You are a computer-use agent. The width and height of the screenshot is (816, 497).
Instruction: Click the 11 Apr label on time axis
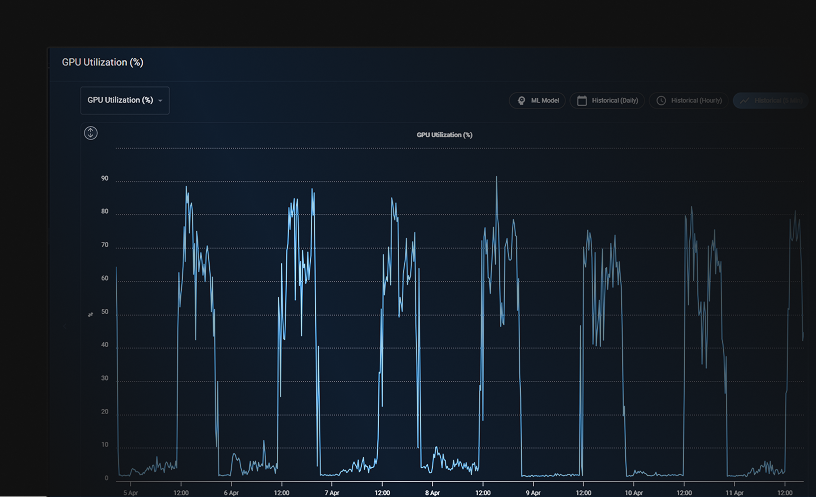point(734,492)
